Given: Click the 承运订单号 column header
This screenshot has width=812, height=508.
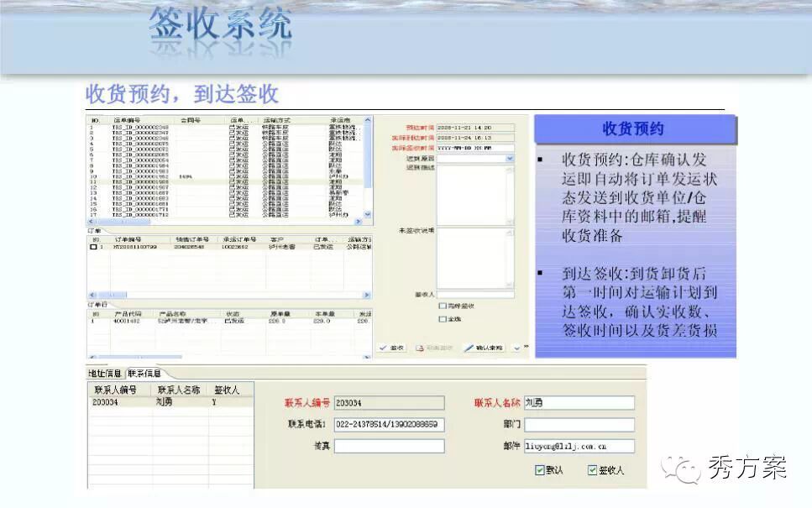Looking at the screenshot, I should point(240,240).
